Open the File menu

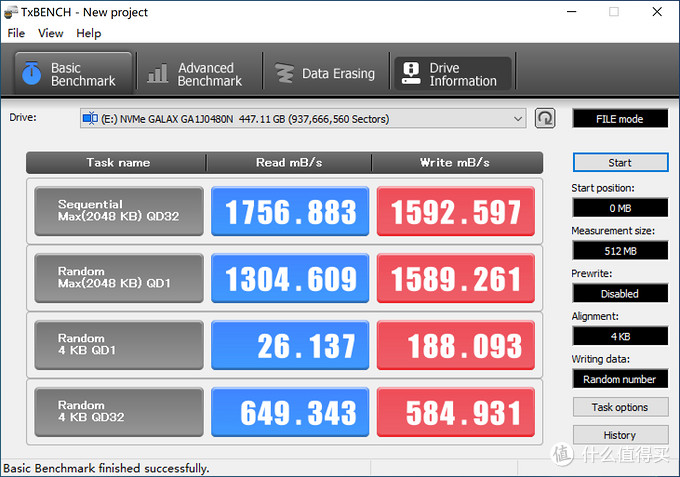tap(16, 33)
